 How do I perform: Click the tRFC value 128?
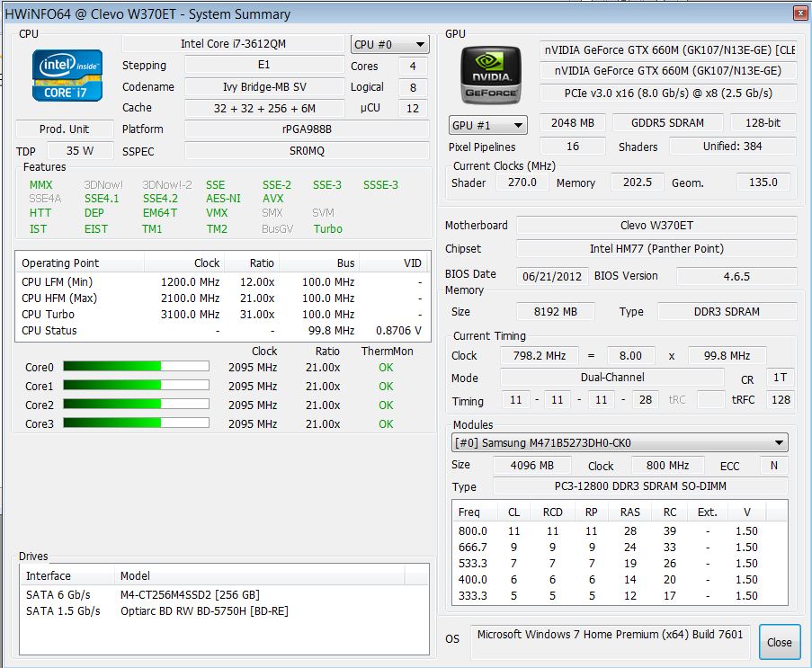click(x=780, y=400)
